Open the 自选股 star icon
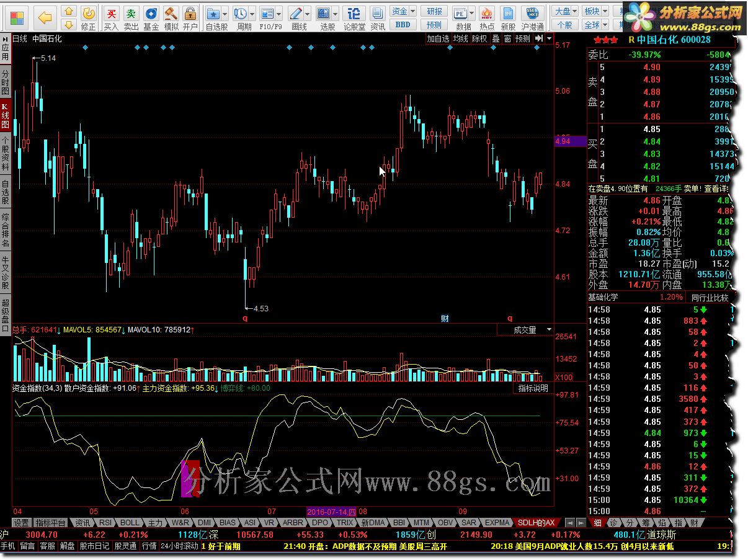 pyautogui.click(x=213, y=14)
